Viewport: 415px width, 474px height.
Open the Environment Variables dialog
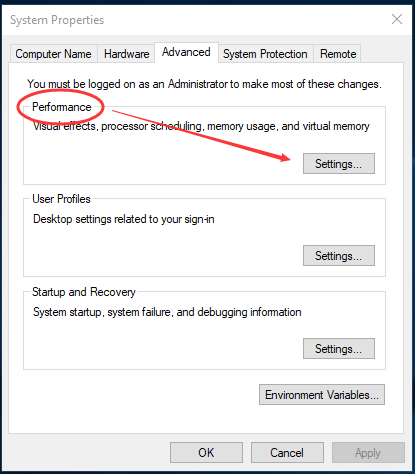[x=322, y=395]
